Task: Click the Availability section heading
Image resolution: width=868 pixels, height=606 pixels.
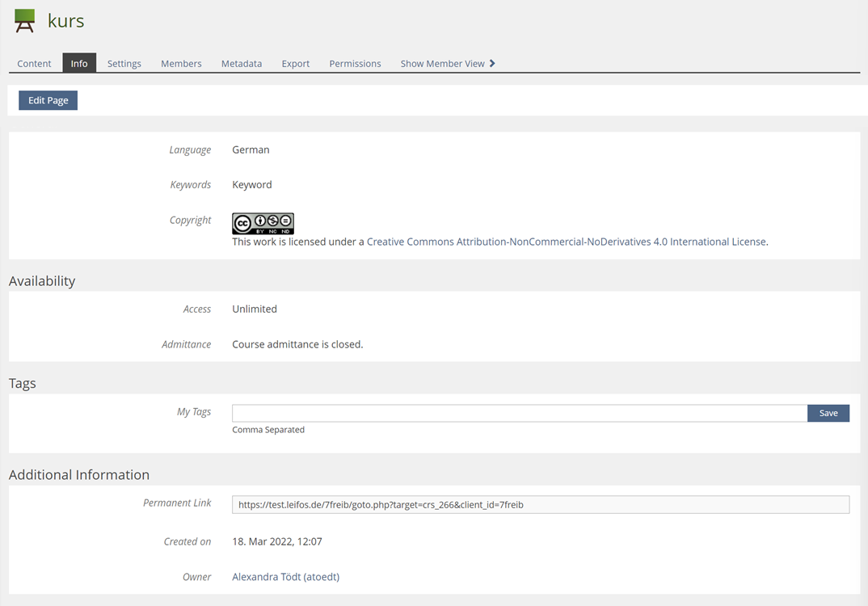Action: [42, 281]
